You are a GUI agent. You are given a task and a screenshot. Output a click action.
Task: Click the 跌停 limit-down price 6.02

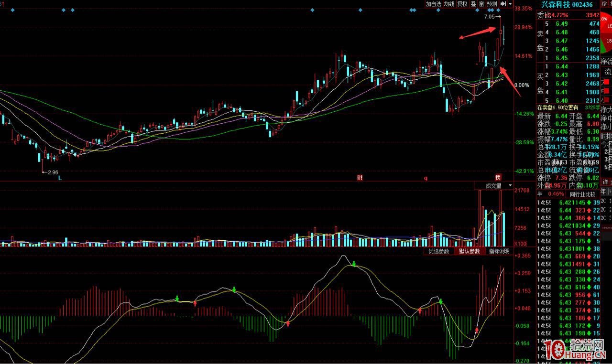(x=592, y=178)
